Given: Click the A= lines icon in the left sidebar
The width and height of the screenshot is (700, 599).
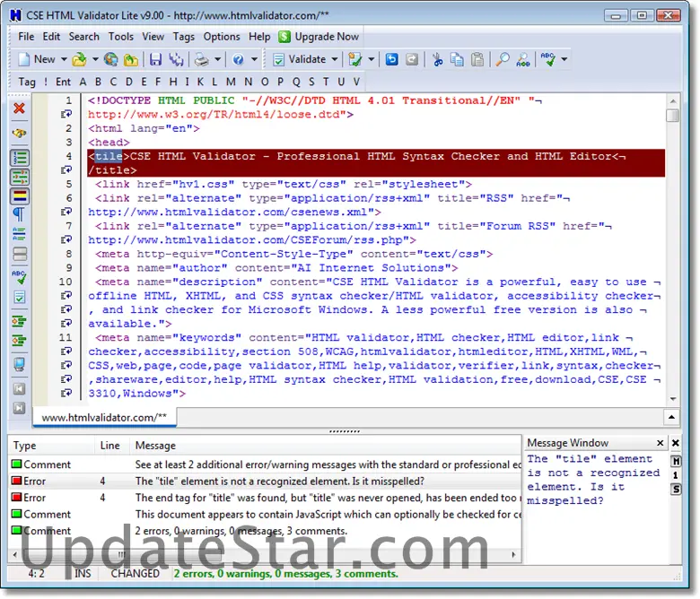Looking at the screenshot, I should coord(19,234).
